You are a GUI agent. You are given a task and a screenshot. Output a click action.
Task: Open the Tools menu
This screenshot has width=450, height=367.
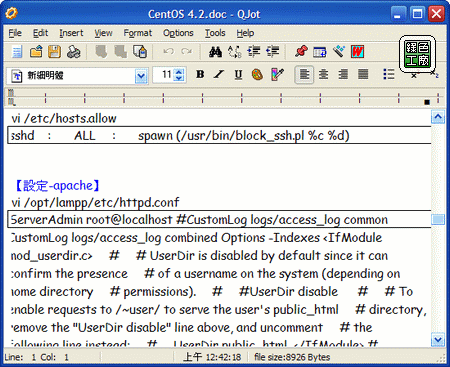pyautogui.click(x=215, y=33)
